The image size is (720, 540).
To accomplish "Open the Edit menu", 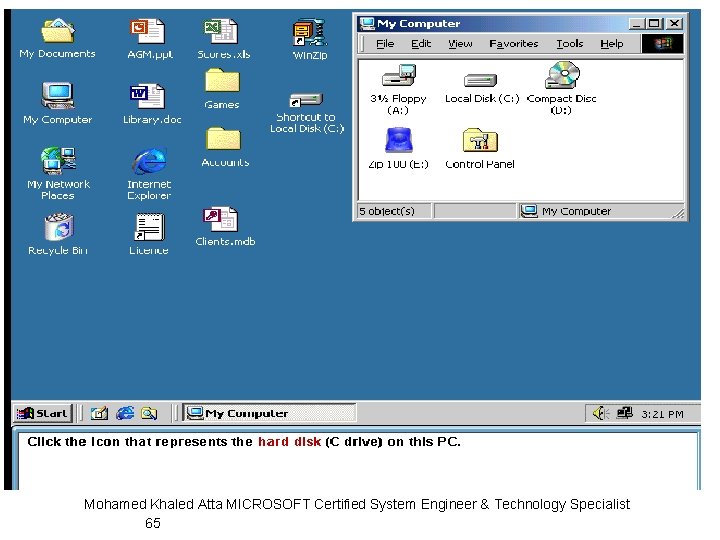I will [x=421, y=44].
